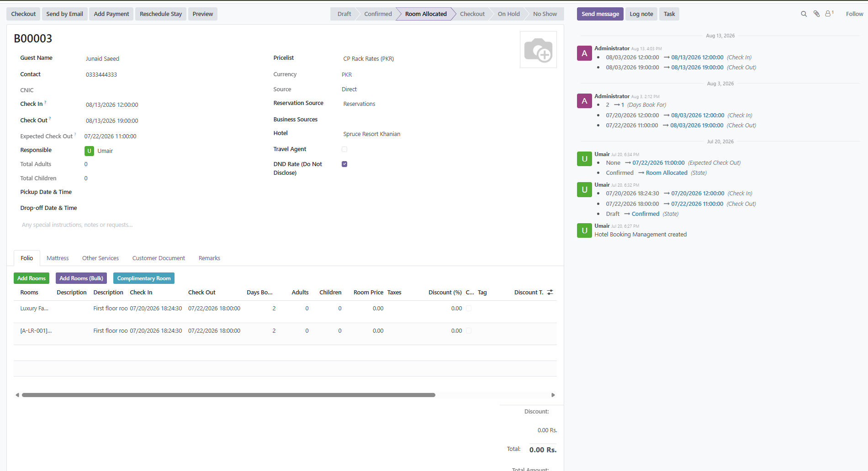The width and height of the screenshot is (868, 471).
Task: Click Total Children value field
Action: click(x=86, y=178)
